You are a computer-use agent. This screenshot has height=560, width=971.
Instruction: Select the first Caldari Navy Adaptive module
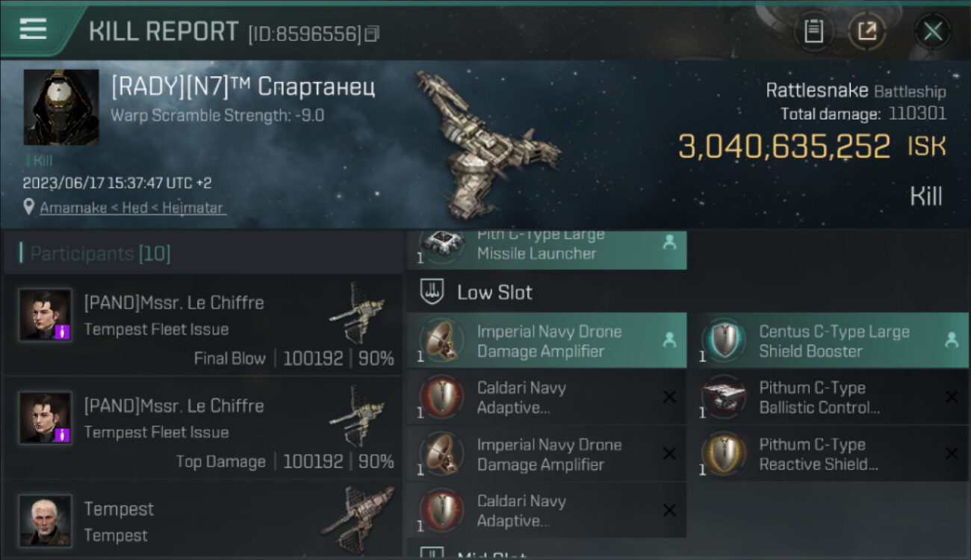[546, 397]
